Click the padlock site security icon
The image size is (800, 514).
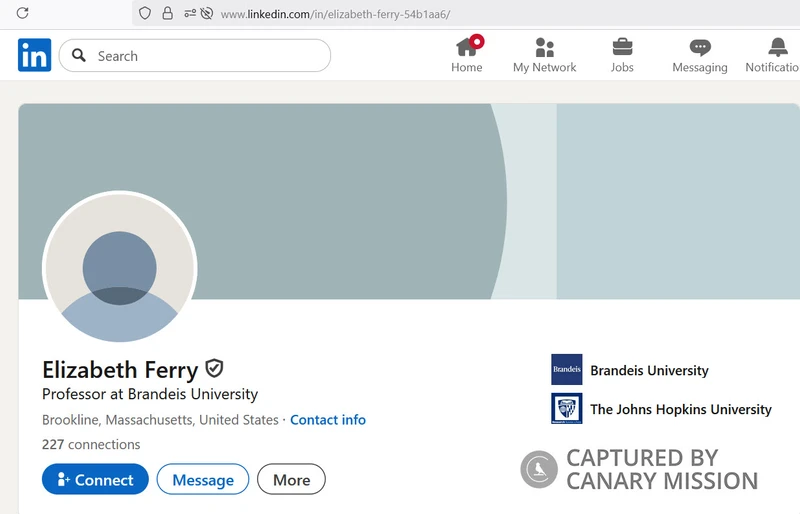coord(167,13)
